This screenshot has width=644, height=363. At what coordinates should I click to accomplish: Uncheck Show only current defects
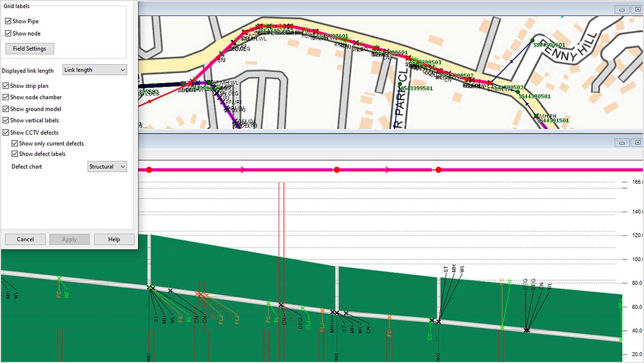click(x=15, y=144)
